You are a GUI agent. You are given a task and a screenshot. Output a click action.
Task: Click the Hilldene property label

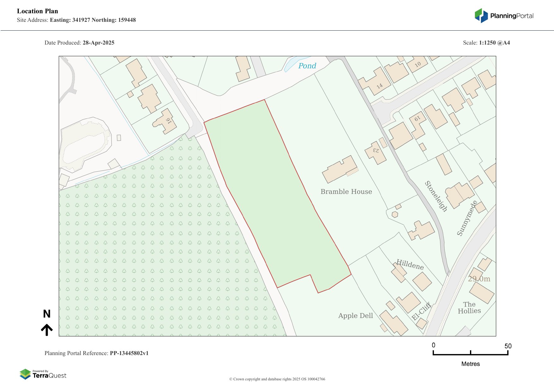[x=410, y=265]
